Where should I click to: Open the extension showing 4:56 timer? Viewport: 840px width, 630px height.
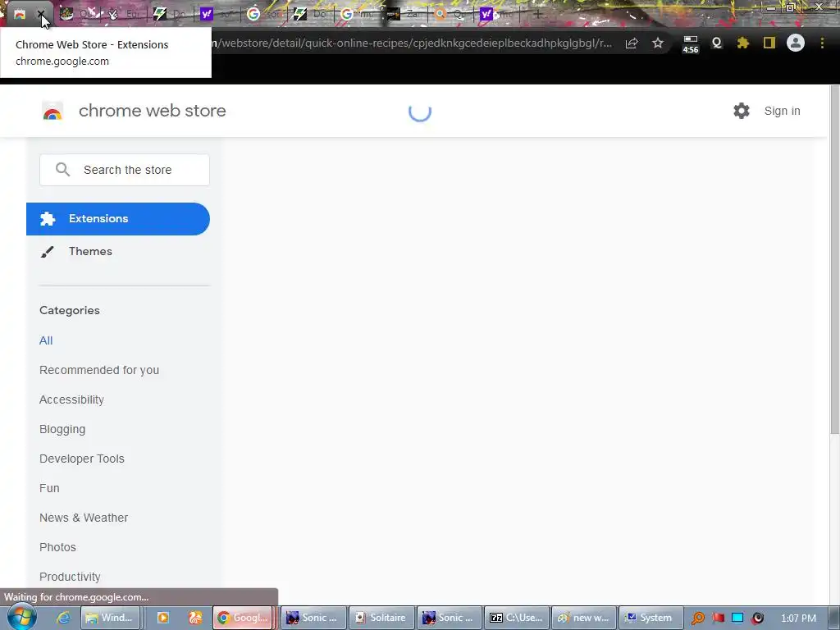(691, 44)
